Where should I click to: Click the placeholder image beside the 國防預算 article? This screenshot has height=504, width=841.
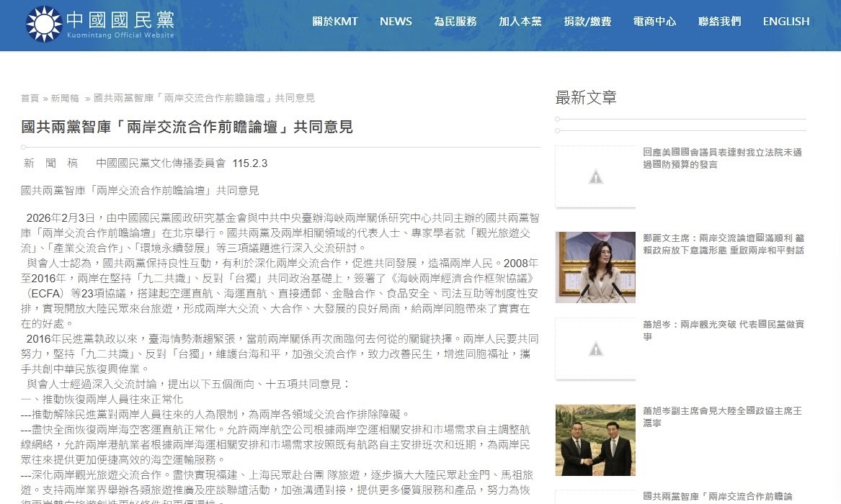point(595,176)
